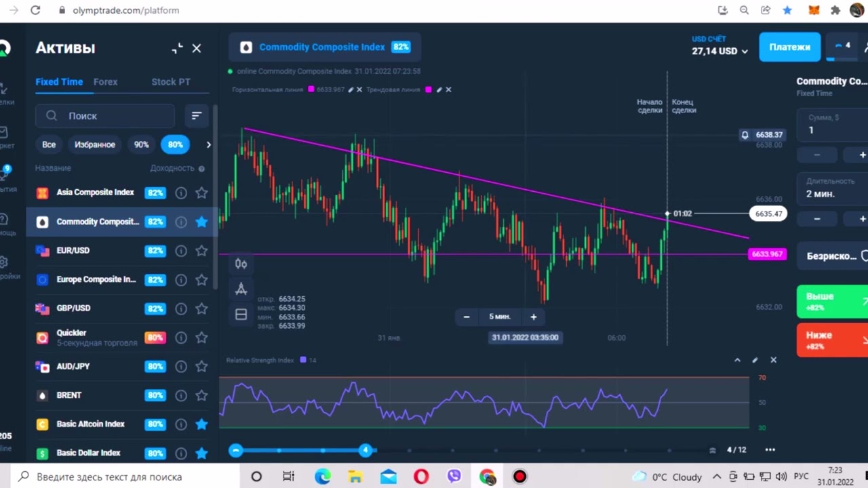Unfavorite the Basic Altcoin Index star
The height and width of the screenshot is (488, 868).
(x=201, y=424)
